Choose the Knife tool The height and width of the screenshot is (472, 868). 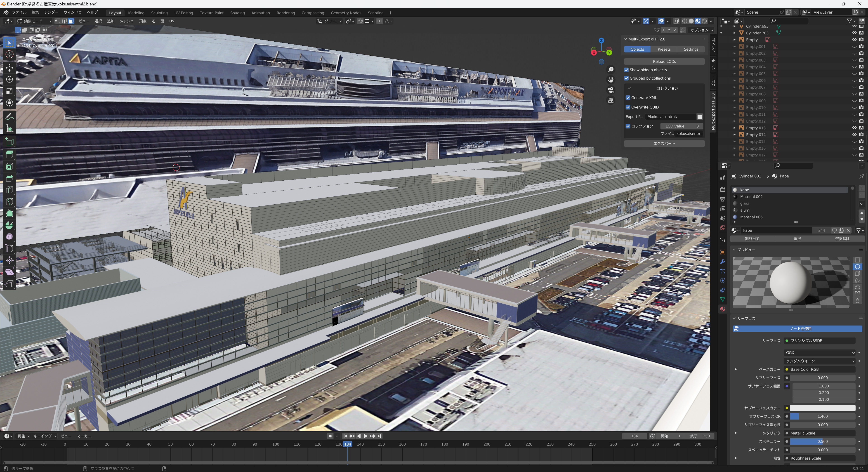click(9, 201)
